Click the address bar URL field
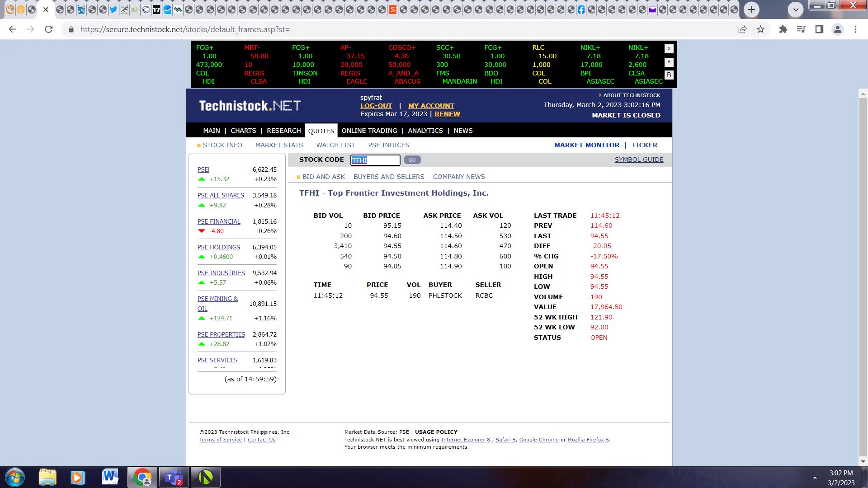This screenshot has width=868, height=488. 398,29
